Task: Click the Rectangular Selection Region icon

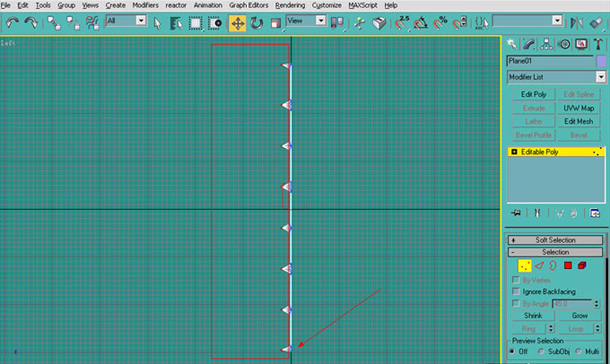Action: pos(195,23)
